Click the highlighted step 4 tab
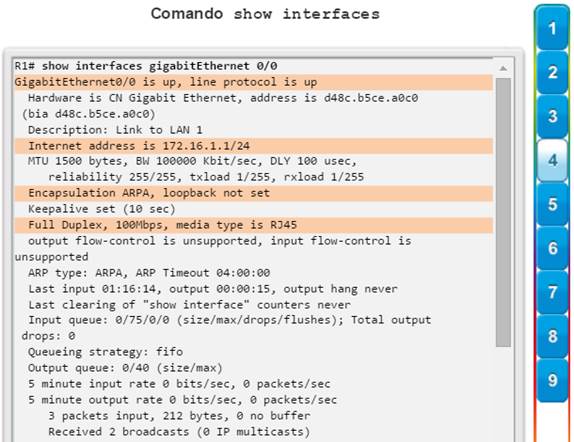574x442 pixels. [x=552, y=160]
